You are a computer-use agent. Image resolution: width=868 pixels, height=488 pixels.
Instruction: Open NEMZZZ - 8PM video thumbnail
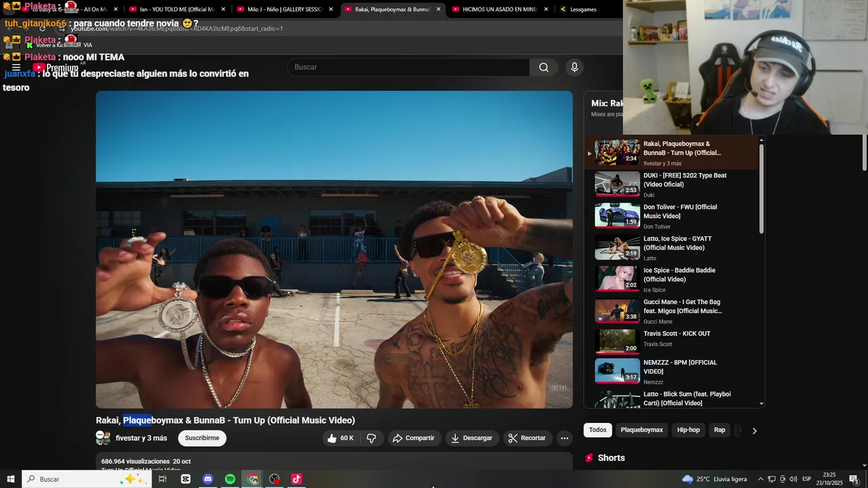pyautogui.click(x=617, y=371)
